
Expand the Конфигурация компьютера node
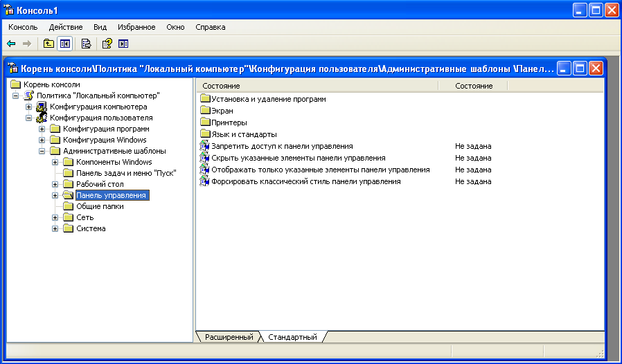pos(28,107)
